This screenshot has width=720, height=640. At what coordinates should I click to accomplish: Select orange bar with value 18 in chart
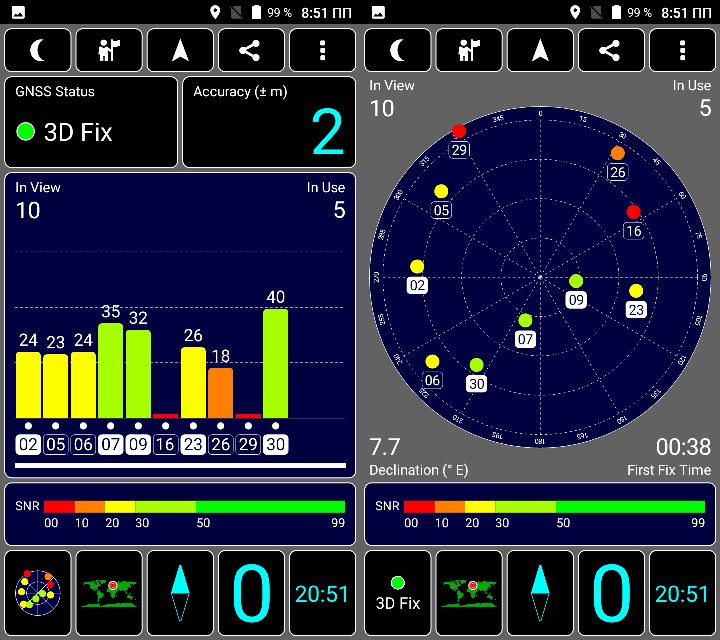coord(221,392)
